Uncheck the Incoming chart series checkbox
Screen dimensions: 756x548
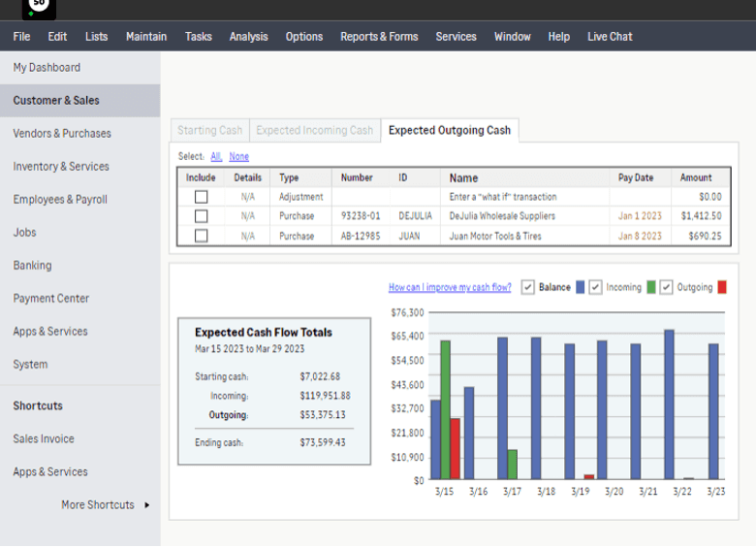coord(596,287)
